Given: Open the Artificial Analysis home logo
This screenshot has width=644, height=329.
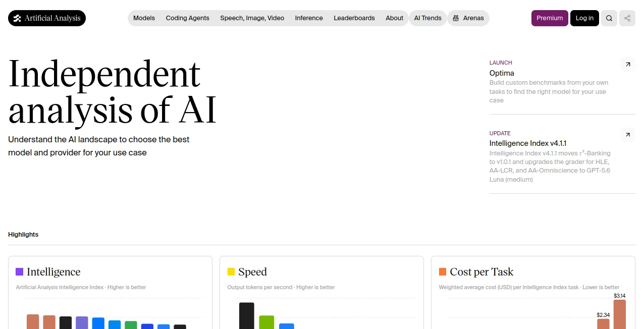Looking at the screenshot, I should [47, 18].
